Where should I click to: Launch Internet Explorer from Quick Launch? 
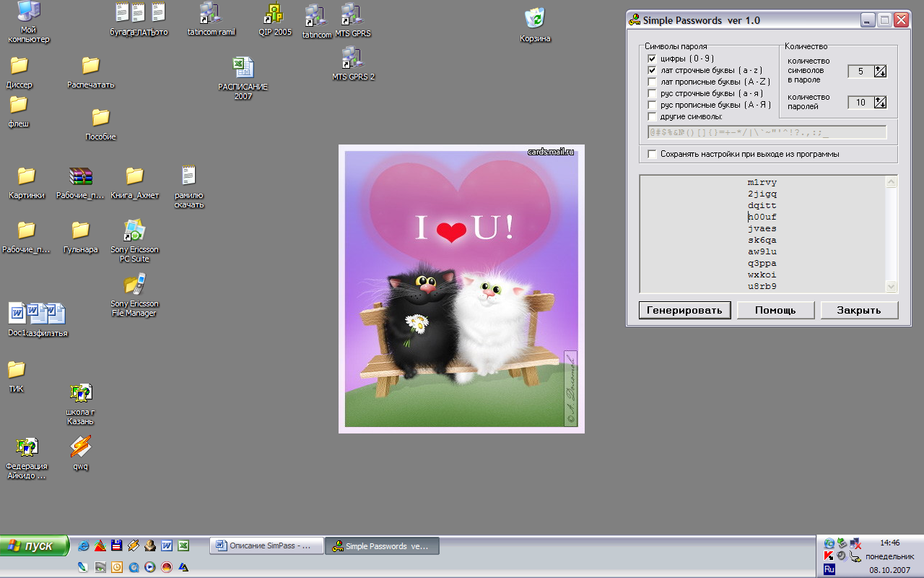pos(83,546)
